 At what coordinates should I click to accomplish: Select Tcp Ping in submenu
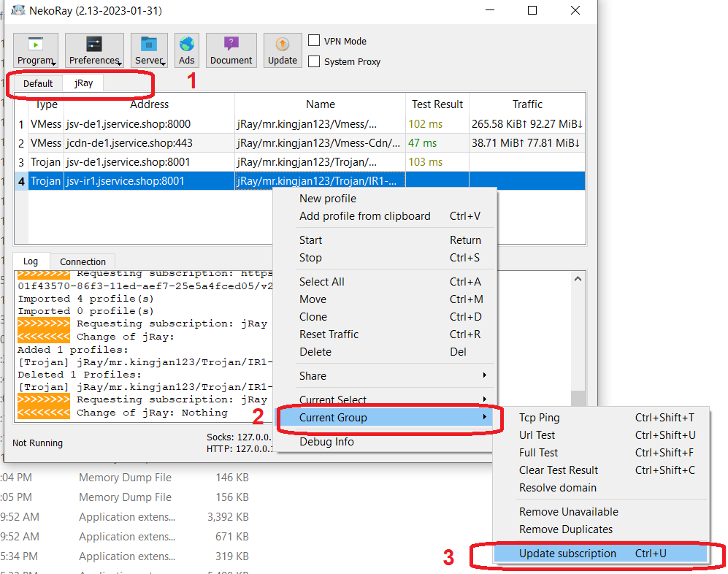tap(539, 418)
